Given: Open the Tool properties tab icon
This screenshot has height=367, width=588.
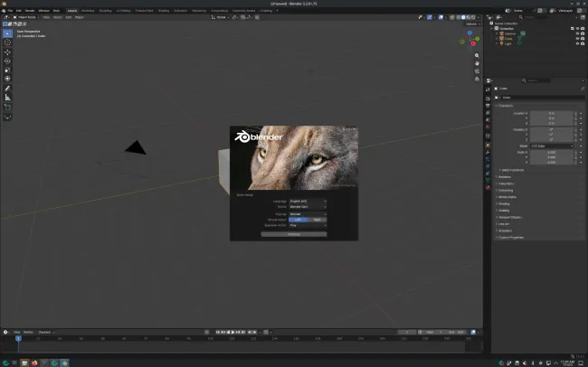Looking at the screenshot, I should [488, 90].
